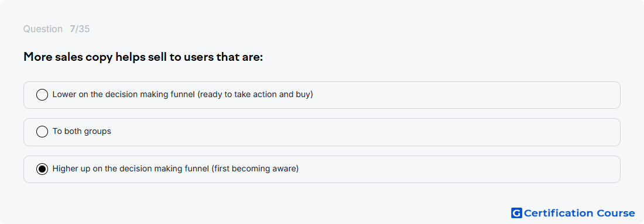Click empty space inside the "To both groups" card
644x224 pixels.
pyautogui.click(x=365, y=132)
